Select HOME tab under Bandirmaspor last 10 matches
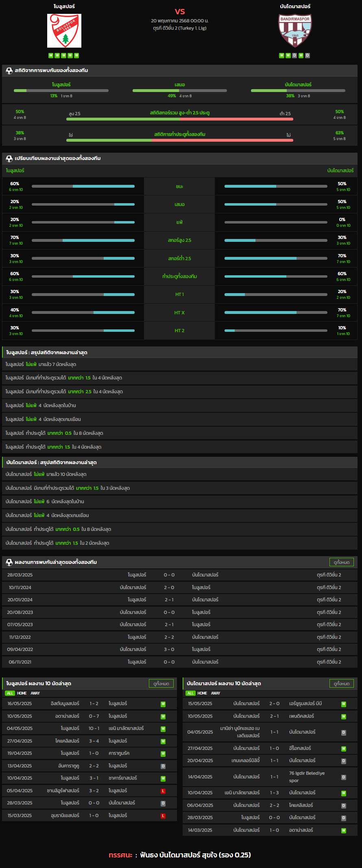The image size is (362, 868). click(203, 693)
